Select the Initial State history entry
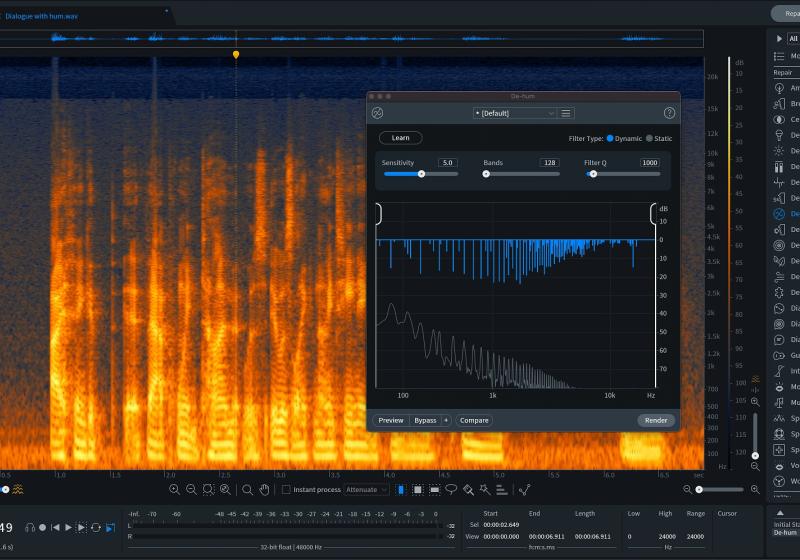This screenshot has height=560, width=800. click(x=786, y=524)
